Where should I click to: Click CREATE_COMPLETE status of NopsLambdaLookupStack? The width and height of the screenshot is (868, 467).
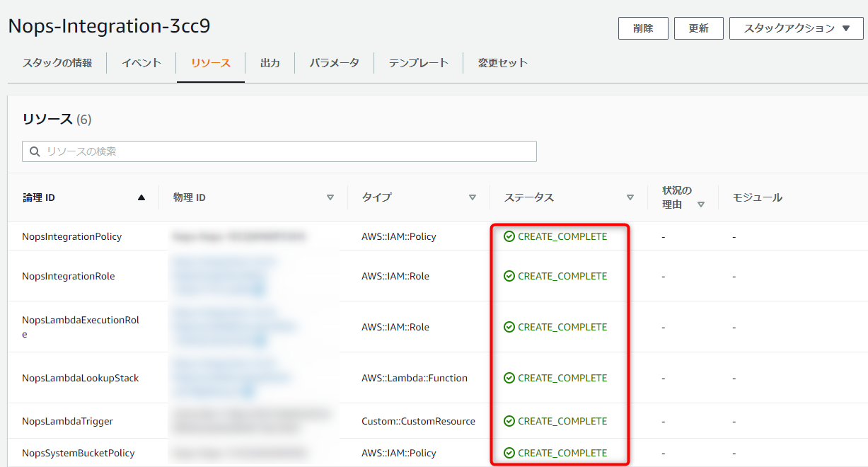click(562, 378)
